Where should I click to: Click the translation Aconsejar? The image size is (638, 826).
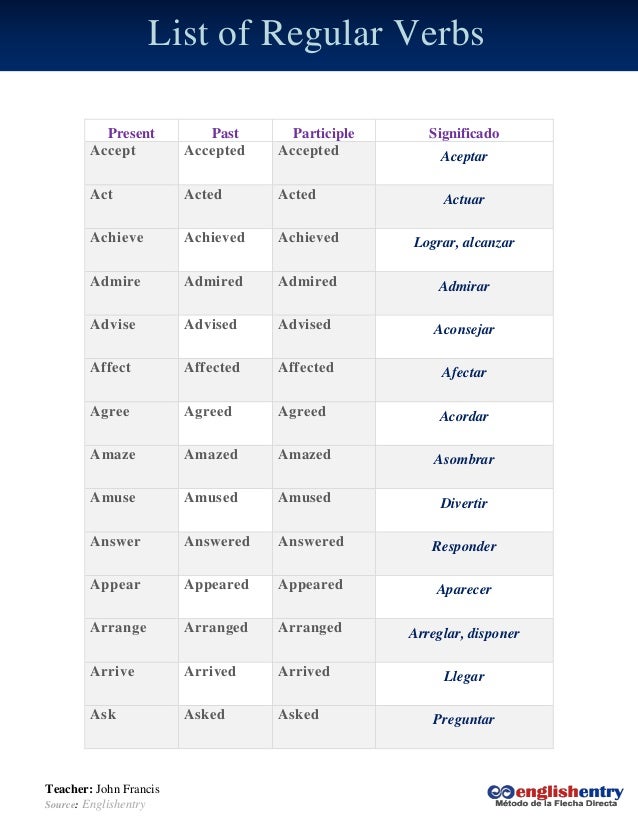tap(464, 330)
